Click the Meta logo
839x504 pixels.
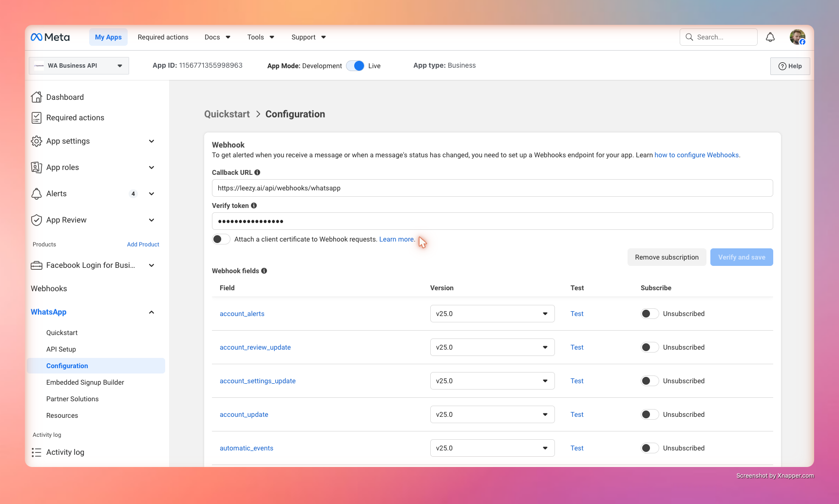pos(50,37)
